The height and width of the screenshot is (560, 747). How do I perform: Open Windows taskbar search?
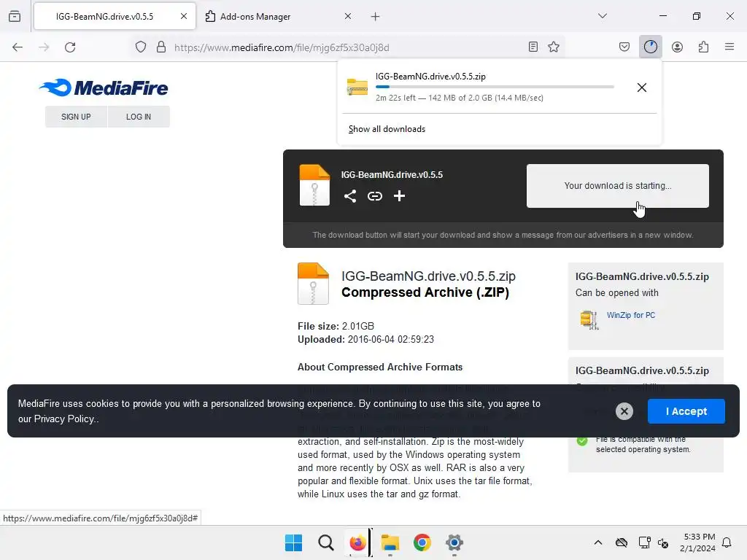[x=326, y=542]
